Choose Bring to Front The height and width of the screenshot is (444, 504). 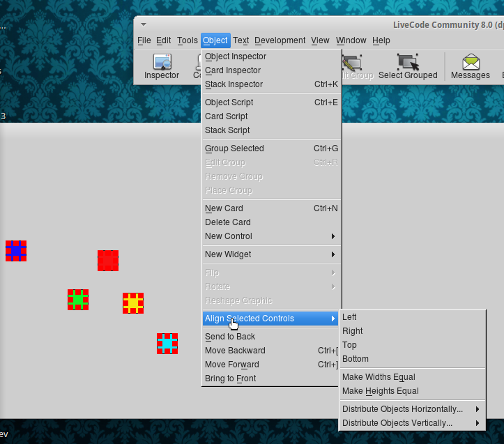click(x=272, y=378)
